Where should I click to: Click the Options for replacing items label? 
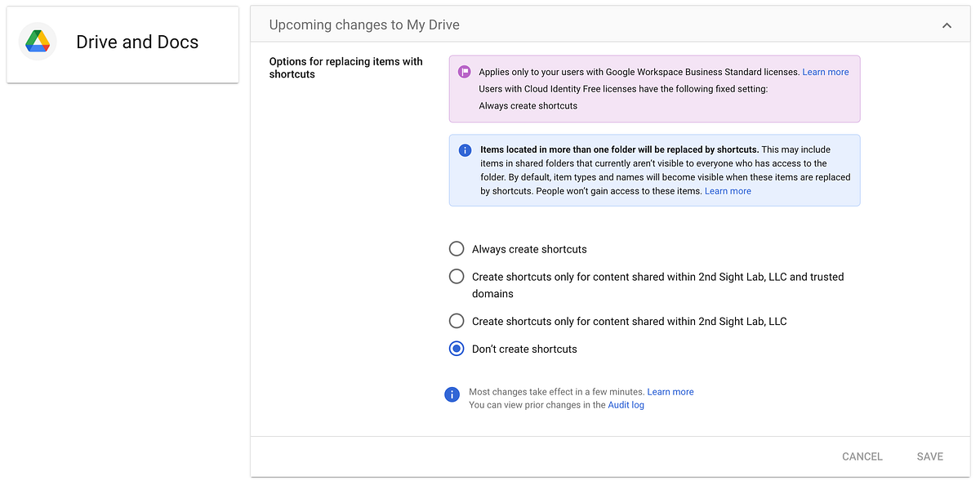click(x=345, y=68)
